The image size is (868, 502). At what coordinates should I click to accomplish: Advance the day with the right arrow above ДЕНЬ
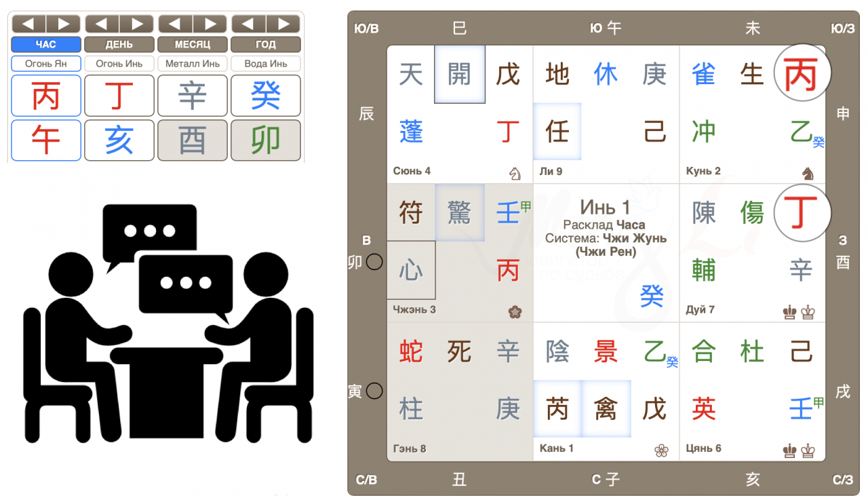point(137,24)
